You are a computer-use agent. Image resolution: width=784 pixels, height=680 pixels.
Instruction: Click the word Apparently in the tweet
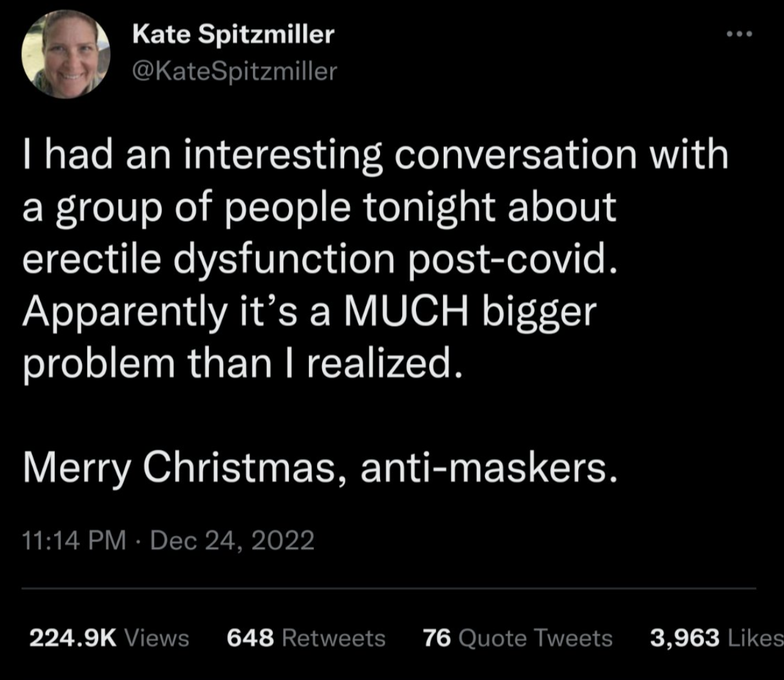124,311
